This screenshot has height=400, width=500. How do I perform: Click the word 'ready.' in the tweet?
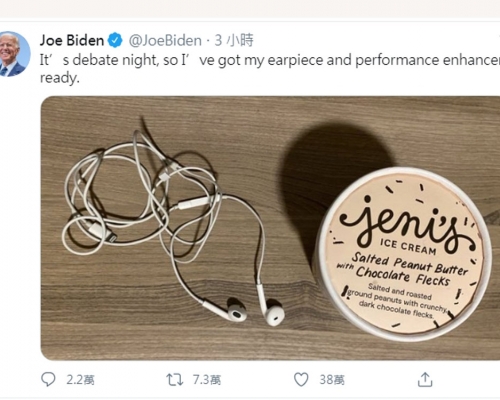coord(60,78)
